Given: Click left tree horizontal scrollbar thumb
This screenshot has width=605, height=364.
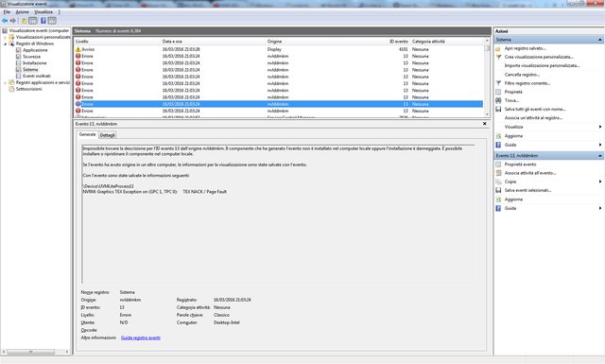Looking at the screenshot, I should pos(30,352).
